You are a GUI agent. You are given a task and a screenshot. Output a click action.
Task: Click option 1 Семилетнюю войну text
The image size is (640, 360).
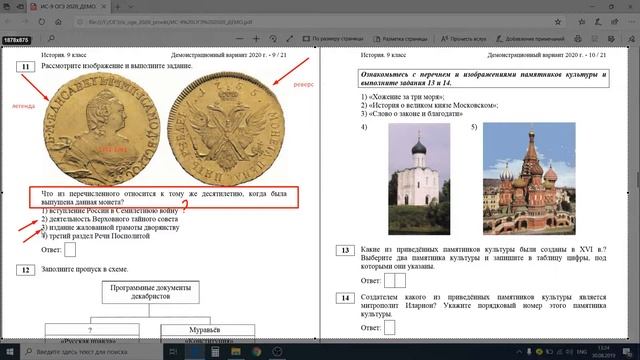coord(110,211)
